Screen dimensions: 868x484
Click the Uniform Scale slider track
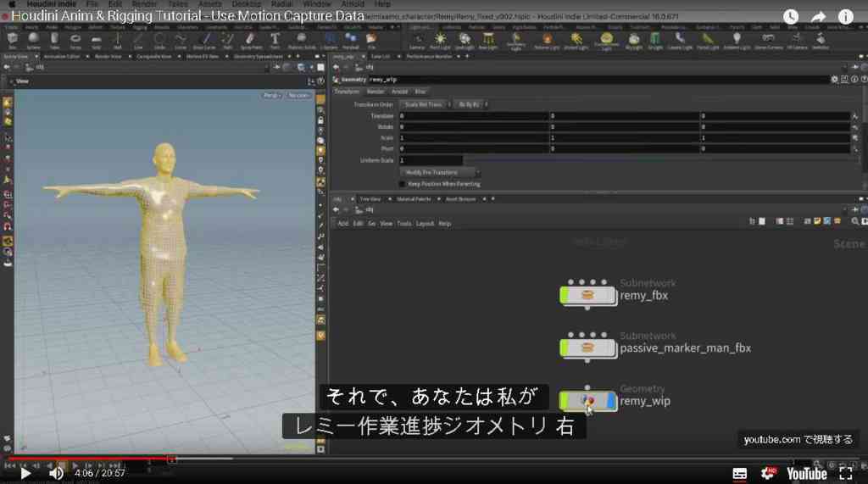click(x=658, y=160)
